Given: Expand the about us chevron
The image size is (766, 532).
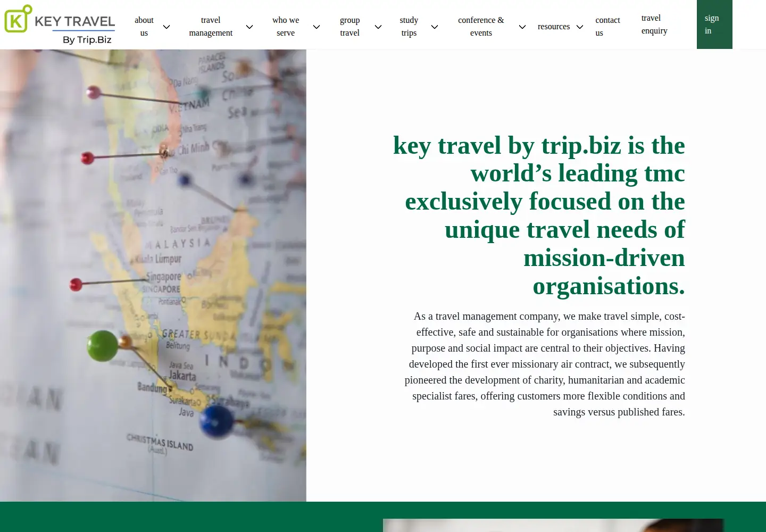Looking at the screenshot, I should click(x=166, y=27).
